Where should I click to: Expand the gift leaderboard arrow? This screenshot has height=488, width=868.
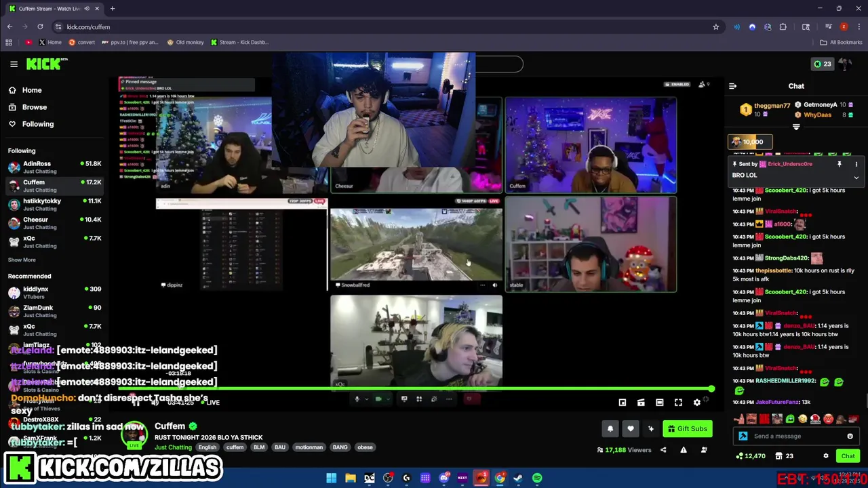(796, 127)
